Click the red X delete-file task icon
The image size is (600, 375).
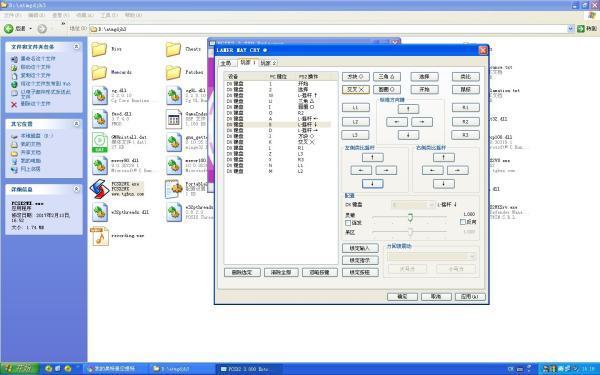(14, 104)
